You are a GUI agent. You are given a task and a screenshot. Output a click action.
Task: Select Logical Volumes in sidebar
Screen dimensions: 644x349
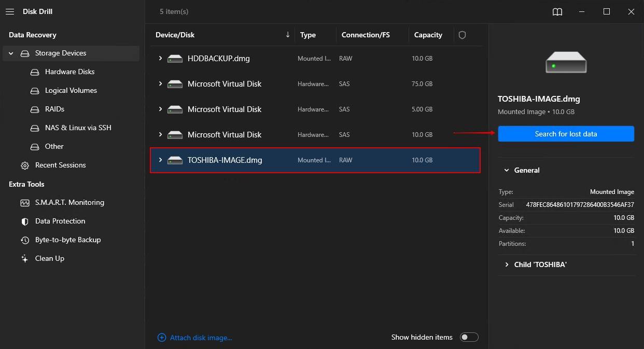tap(71, 90)
